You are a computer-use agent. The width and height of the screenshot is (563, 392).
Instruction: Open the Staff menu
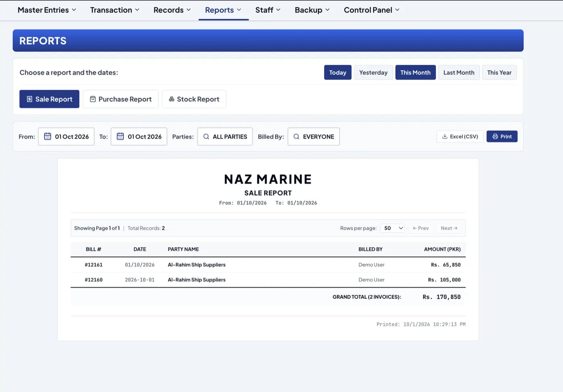pos(268,10)
